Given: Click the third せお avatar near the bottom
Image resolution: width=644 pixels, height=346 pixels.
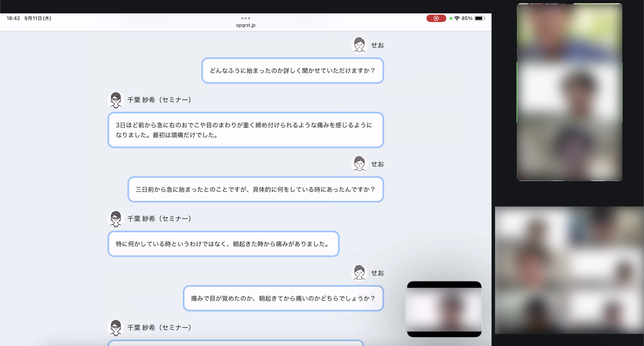Looking at the screenshot, I should click(x=359, y=273).
